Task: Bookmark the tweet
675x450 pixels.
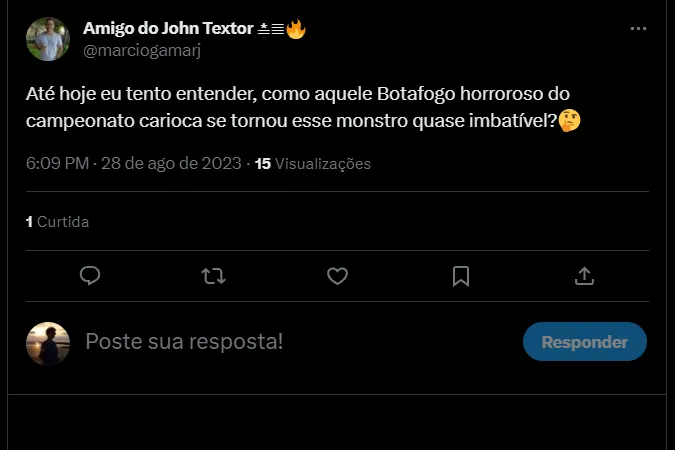Action: (x=461, y=275)
